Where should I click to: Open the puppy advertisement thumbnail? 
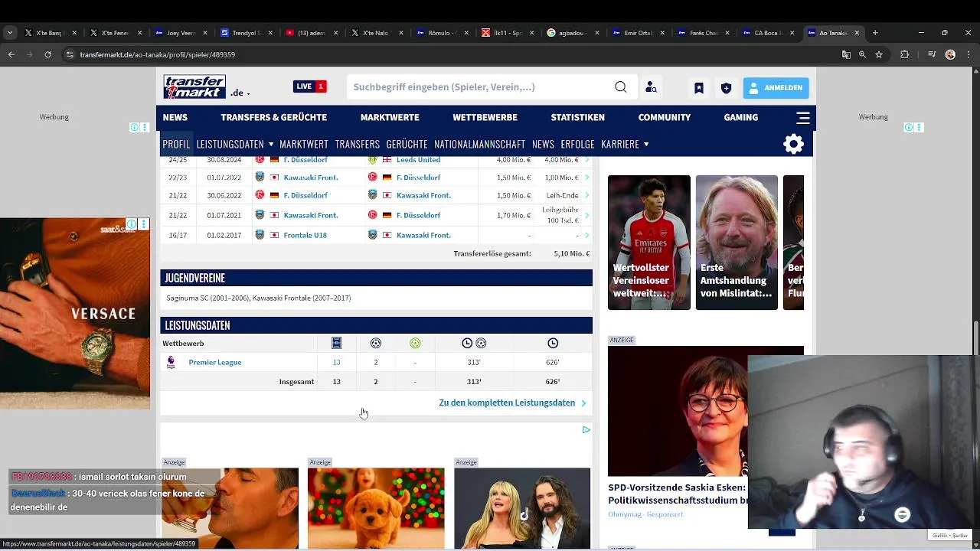376,508
